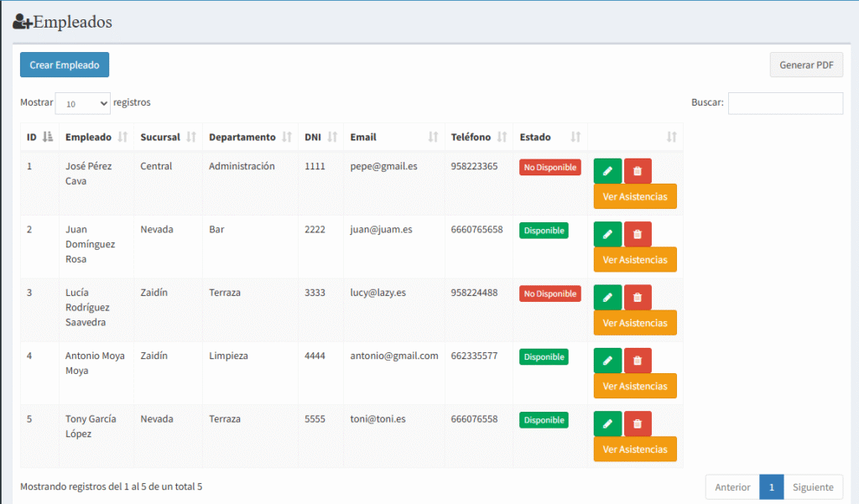Open the Mostrar registros count dropdown
This screenshot has width=859, height=504.
tap(82, 103)
